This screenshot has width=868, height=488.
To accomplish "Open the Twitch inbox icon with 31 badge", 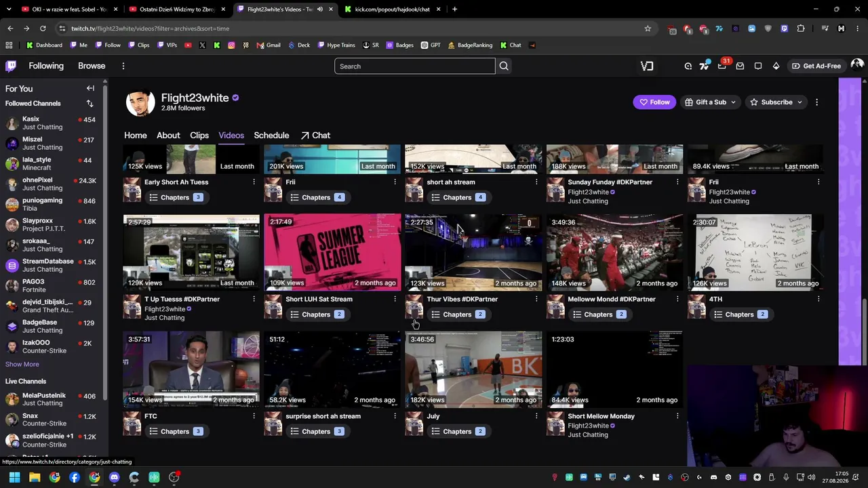I will (723, 66).
